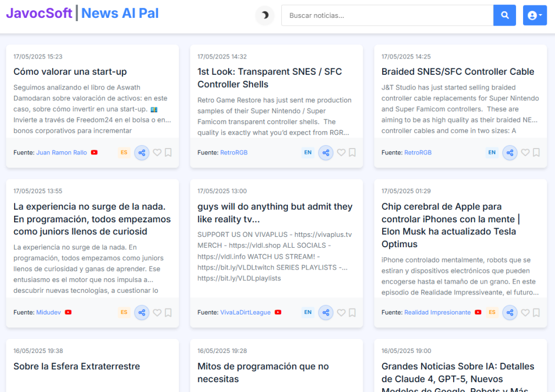Open Chip cerebral de Apple headline

450,225
